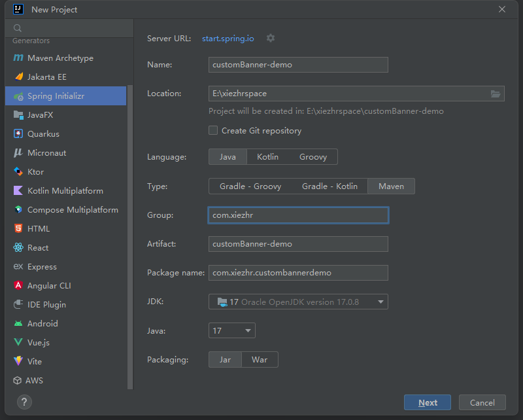
Task: Select Maven Archetype generator
Action: (x=66, y=58)
